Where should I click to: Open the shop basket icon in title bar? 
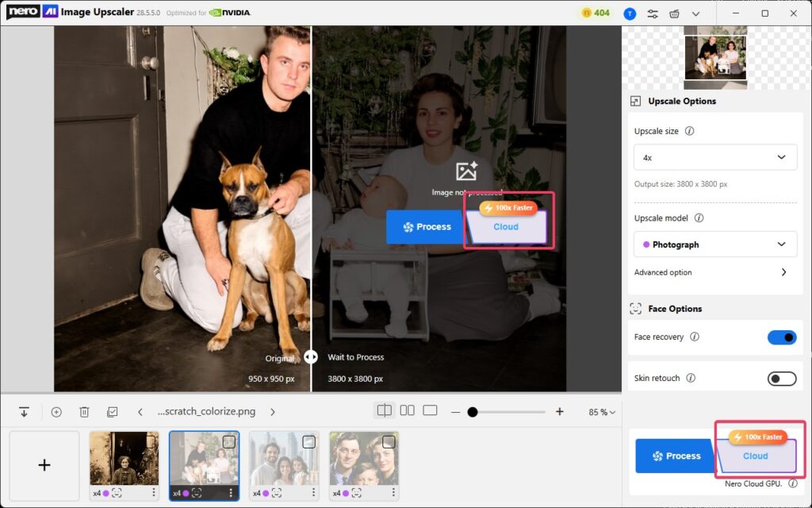tap(674, 13)
